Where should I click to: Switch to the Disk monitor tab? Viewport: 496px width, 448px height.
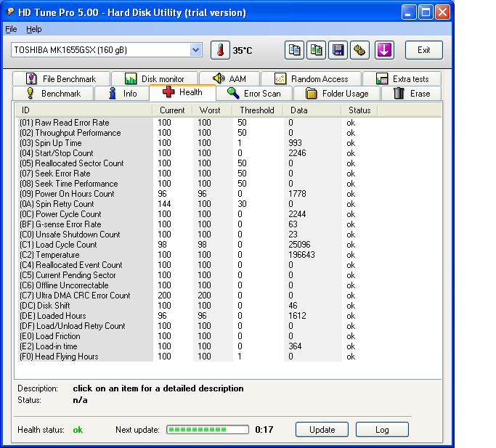[x=155, y=78]
